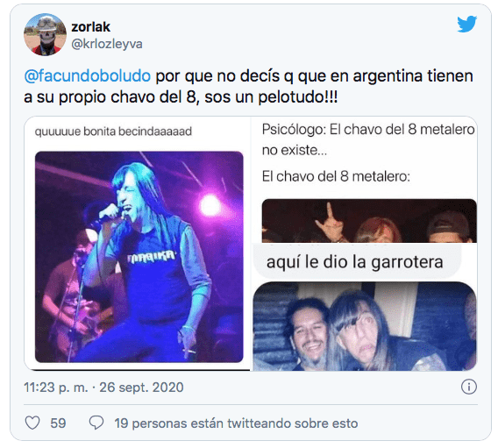Click the 59 likes count
The image size is (498, 448).
(x=58, y=423)
